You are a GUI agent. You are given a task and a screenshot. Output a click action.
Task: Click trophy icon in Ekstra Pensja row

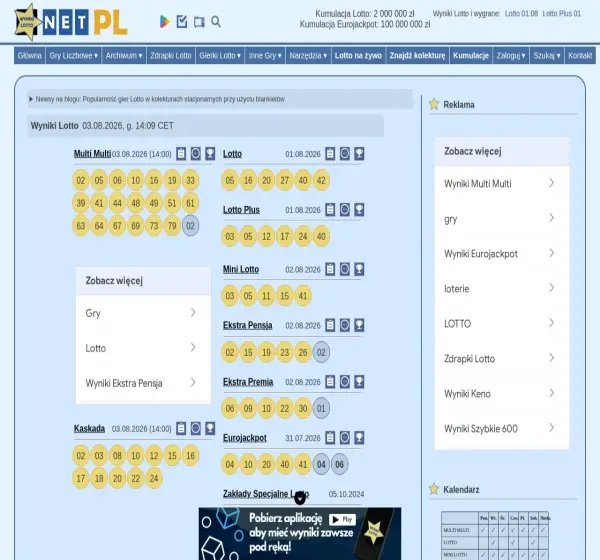(x=359, y=325)
